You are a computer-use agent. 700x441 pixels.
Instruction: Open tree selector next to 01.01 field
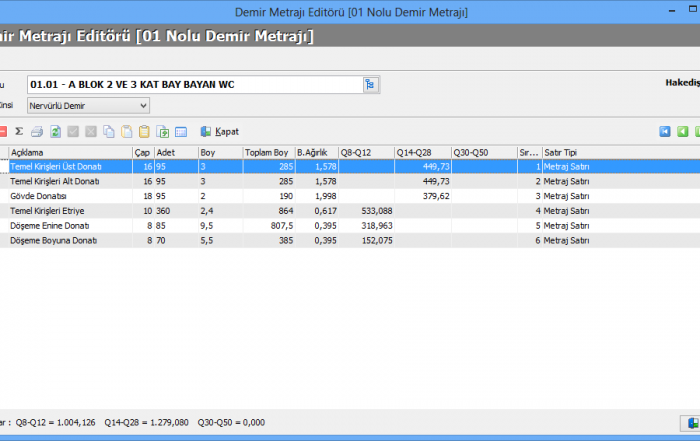(x=370, y=85)
